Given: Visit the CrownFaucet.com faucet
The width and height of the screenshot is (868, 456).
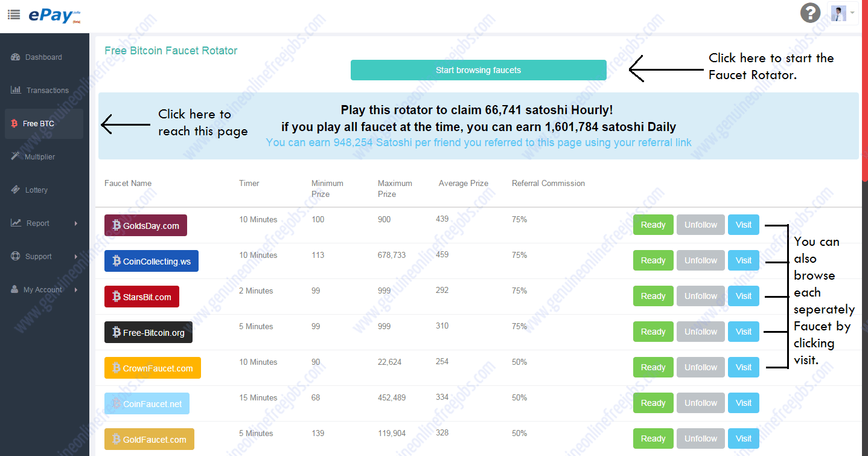Looking at the screenshot, I should click(744, 367).
